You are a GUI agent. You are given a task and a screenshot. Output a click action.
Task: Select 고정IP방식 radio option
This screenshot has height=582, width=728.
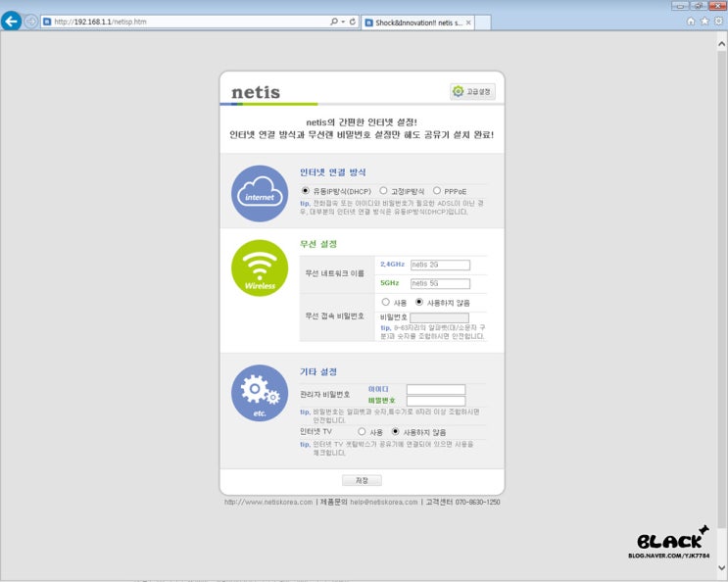pos(383,191)
